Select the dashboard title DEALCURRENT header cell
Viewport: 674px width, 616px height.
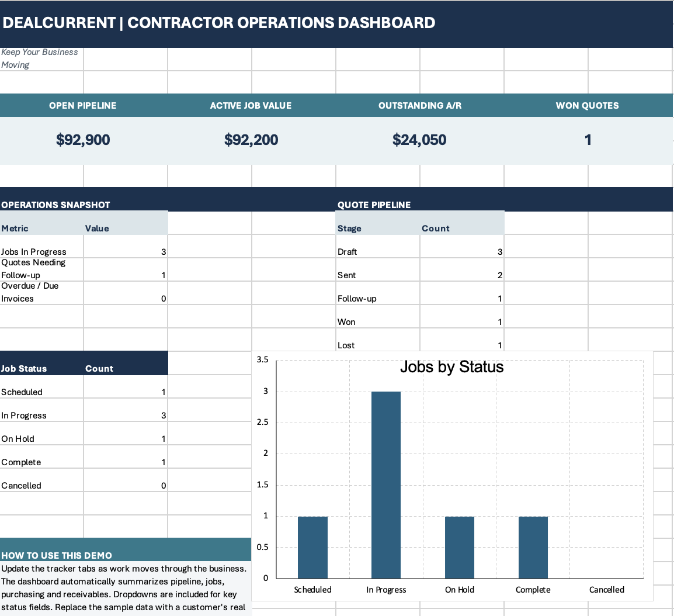tap(336, 23)
